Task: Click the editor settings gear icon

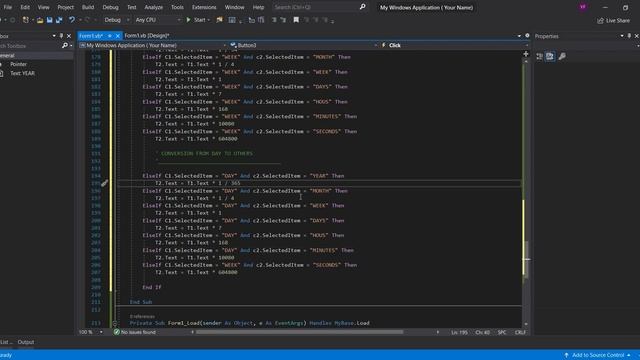Action: (527, 36)
